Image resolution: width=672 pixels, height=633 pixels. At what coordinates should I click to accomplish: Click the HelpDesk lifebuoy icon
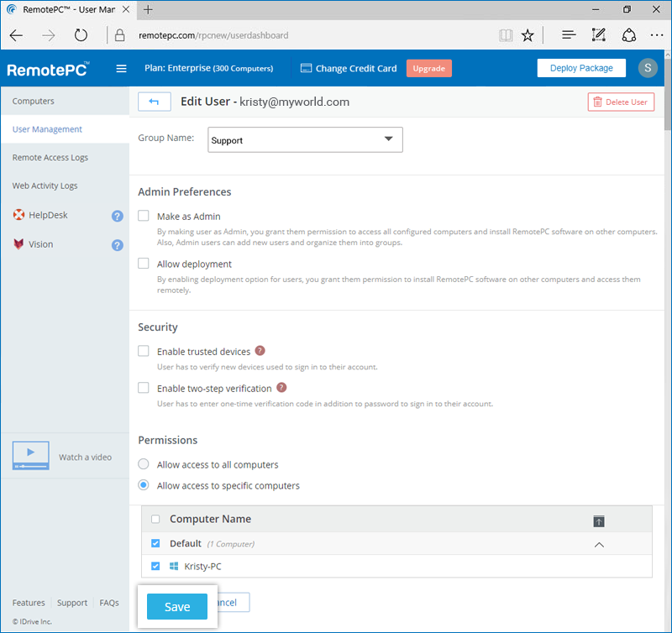pos(18,215)
